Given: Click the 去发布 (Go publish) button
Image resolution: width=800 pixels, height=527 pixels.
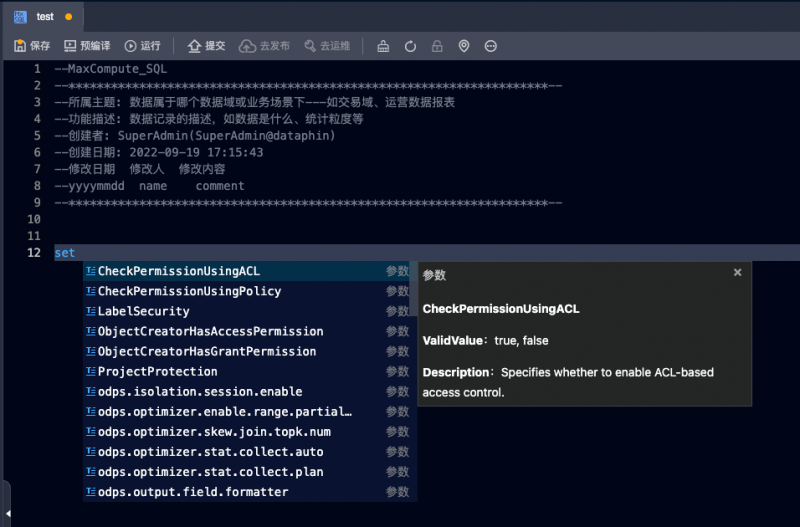Looking at the screenshot, I should (264, 46).
